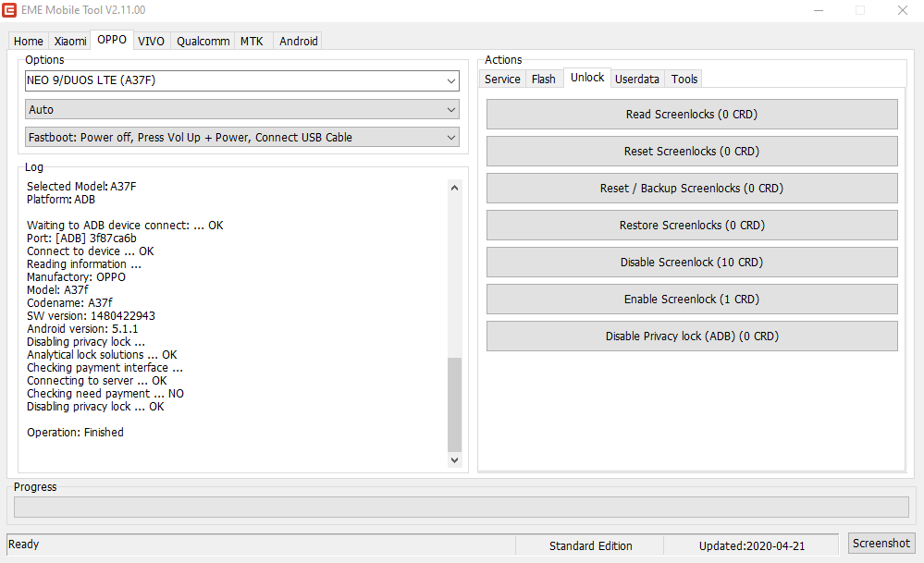Open the Auto mode dropdown
Screen dimensions: 924x563
point(242,109)
